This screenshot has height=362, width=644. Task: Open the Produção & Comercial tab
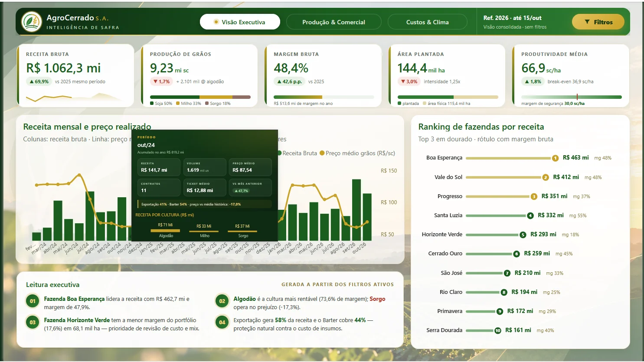333,22
